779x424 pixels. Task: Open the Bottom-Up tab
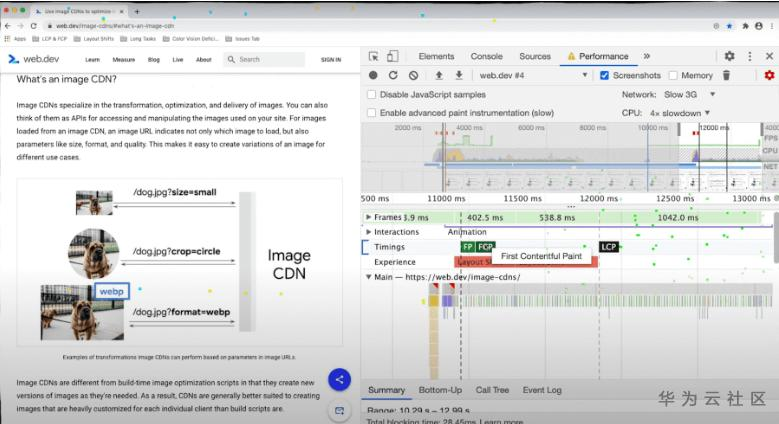(x=440, y=390)
